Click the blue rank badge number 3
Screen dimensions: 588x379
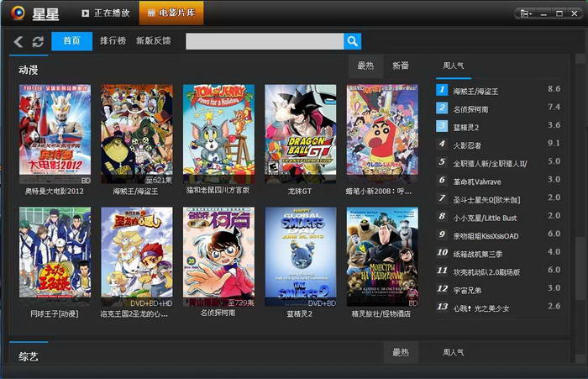click(x=442, y=126)
